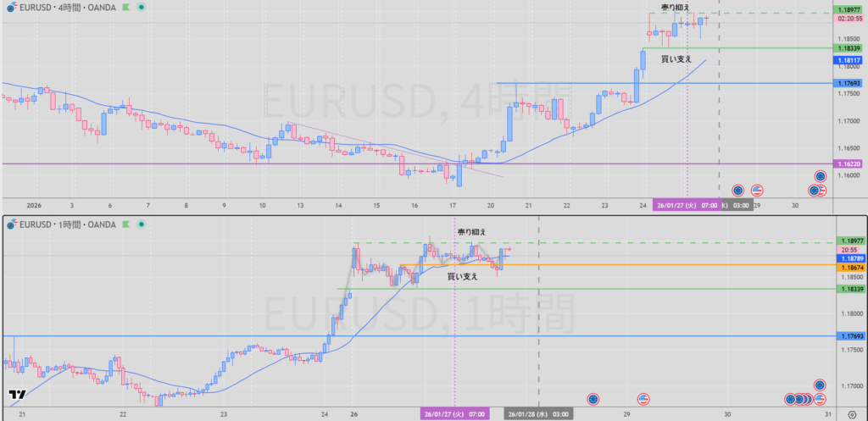The image size is (868, 421).
Task: Click the EURUSD flag icon in the 4-hour chart header
Action: pos(10,8)
